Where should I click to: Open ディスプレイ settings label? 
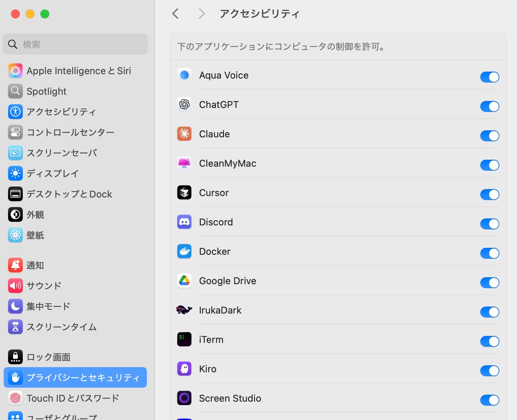[53, 173]
